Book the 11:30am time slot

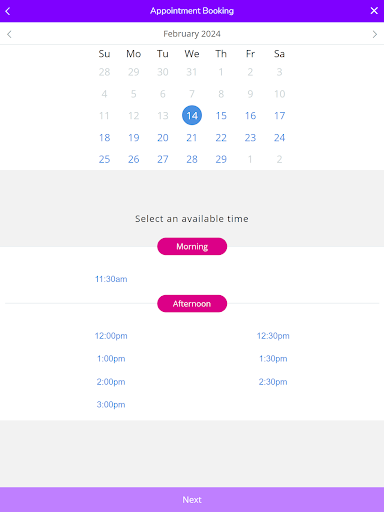pyautogui.click(x=111, y=279)
